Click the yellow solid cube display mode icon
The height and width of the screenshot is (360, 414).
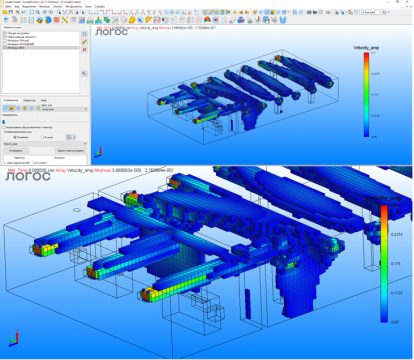tap(12, 108)
